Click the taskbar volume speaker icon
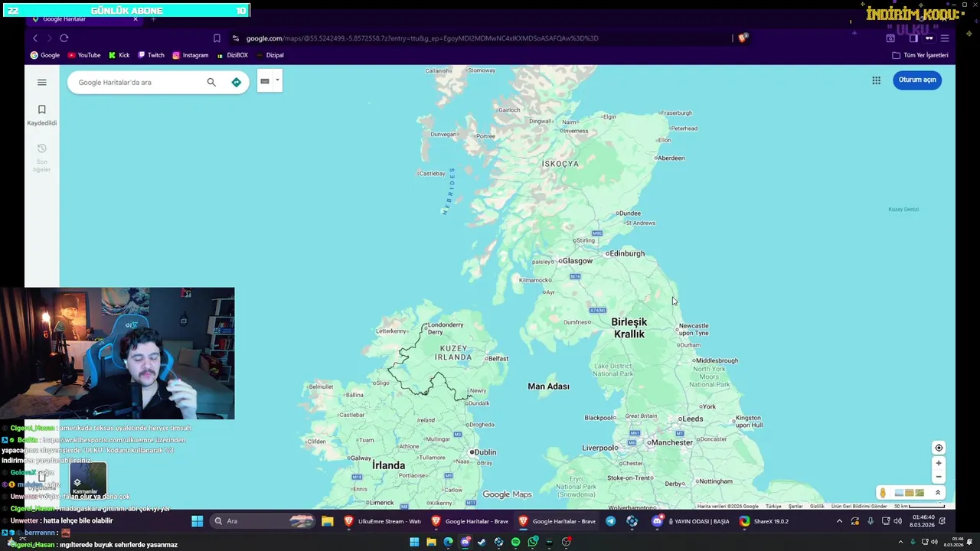The height and width of the screenshot is (551, 980). pyautogui.click(x=897, y=521)
